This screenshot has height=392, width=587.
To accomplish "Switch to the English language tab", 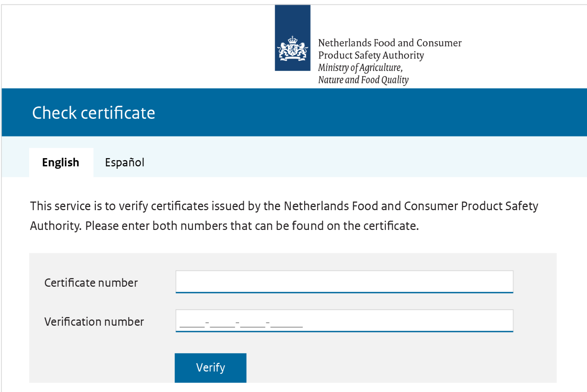I will (61, 162).
